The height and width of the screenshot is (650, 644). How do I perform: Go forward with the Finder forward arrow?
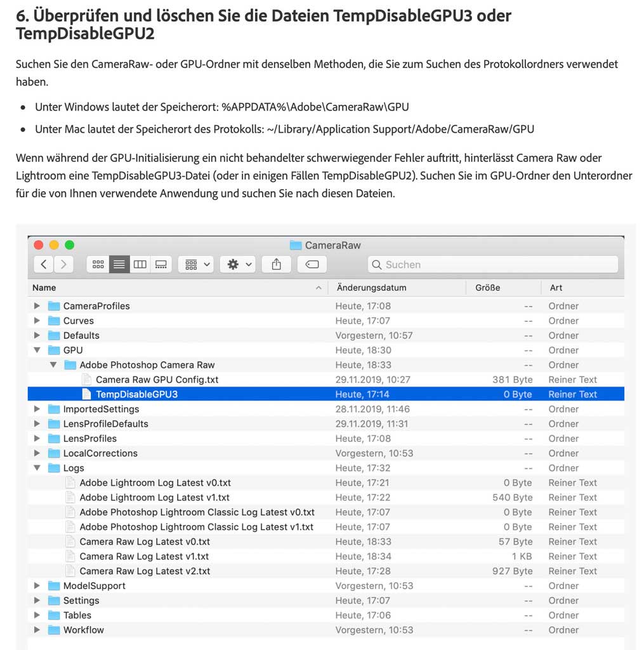coord(63,264)
